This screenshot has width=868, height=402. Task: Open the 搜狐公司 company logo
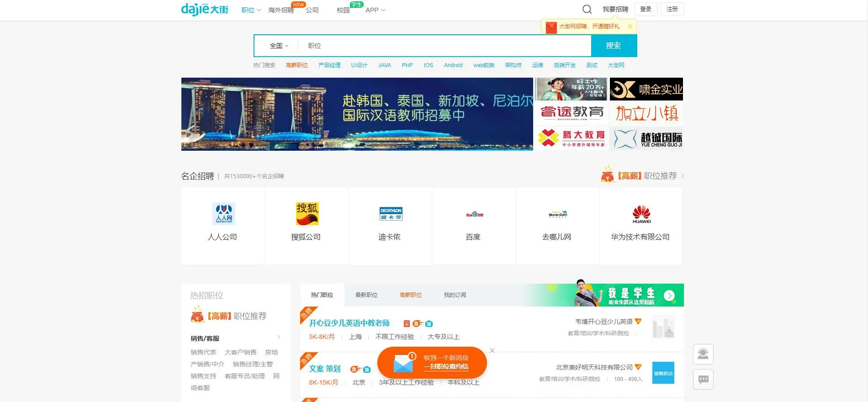point(307,214)
